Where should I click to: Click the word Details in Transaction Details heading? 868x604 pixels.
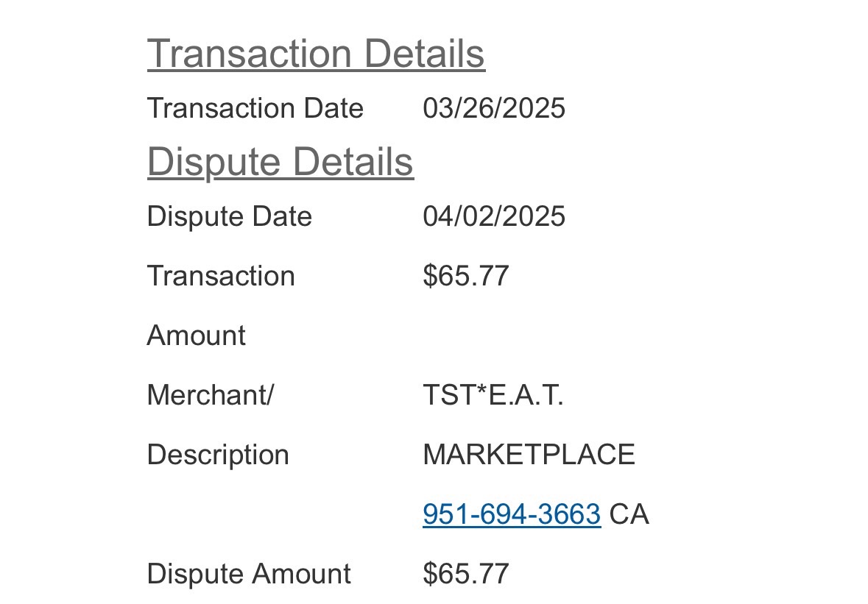point(424,54)
